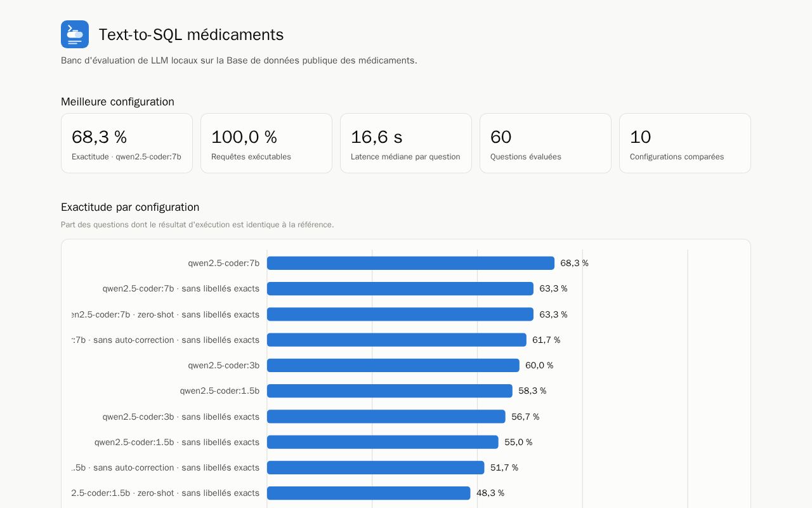The height and width of the screenshot is (508, 812).
Task: Click the '60,0 %' bar value
Action: click(x=539, y=365)
